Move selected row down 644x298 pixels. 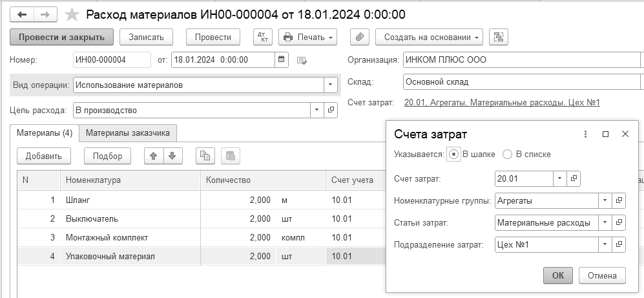coord(172,156)
